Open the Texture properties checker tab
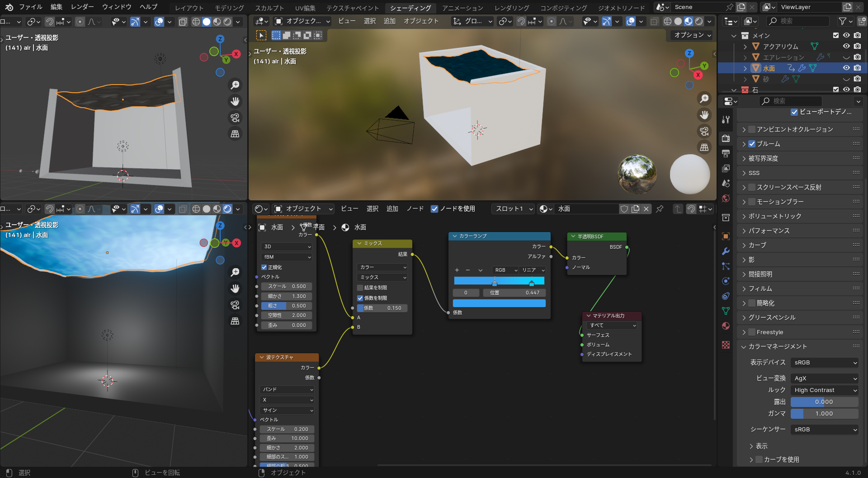Viewport: 868px width, 478px height. [x=726, y=345]
